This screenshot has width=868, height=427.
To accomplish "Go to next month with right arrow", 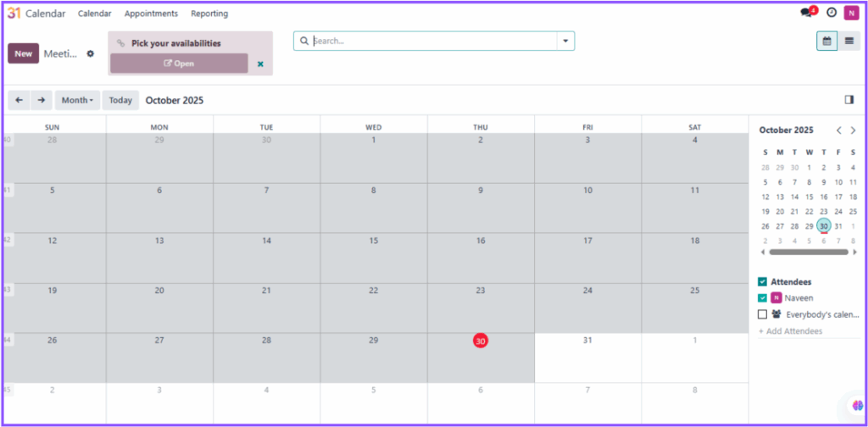I will [42, 100].
